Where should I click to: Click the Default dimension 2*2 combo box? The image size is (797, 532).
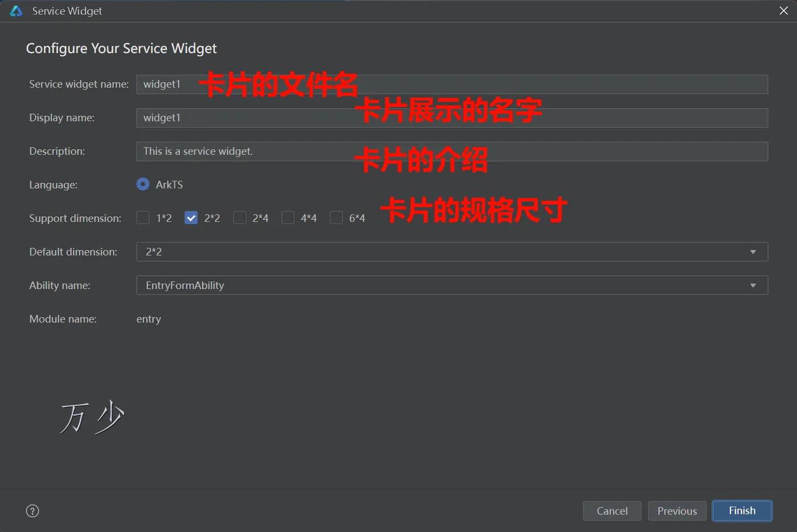coord(452,252)
